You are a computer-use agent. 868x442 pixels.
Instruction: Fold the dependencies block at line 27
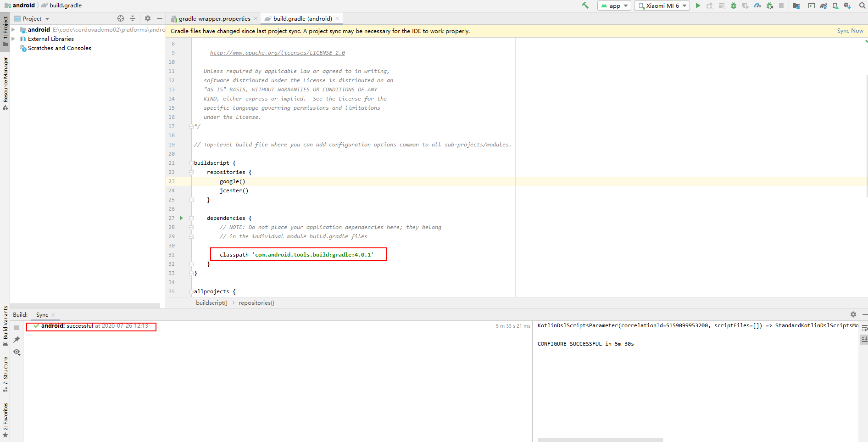click(191, 218)
